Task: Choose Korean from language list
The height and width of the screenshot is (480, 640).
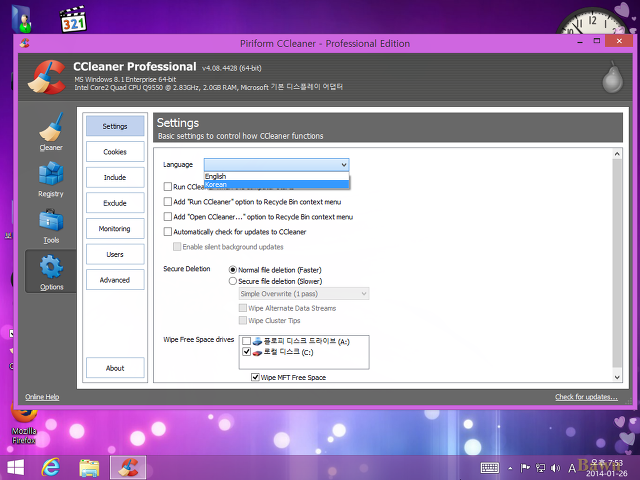Action: (x=276, y=184)
